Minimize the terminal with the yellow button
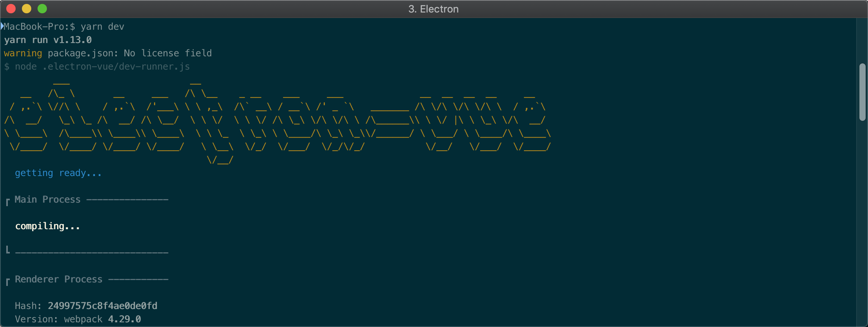Viewport: 868px width, 327px height. (27, 9)
